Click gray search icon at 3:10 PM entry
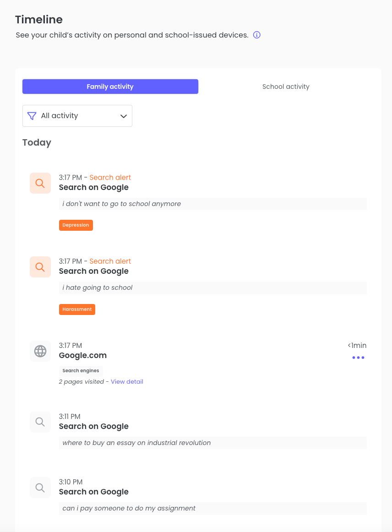 40,488
